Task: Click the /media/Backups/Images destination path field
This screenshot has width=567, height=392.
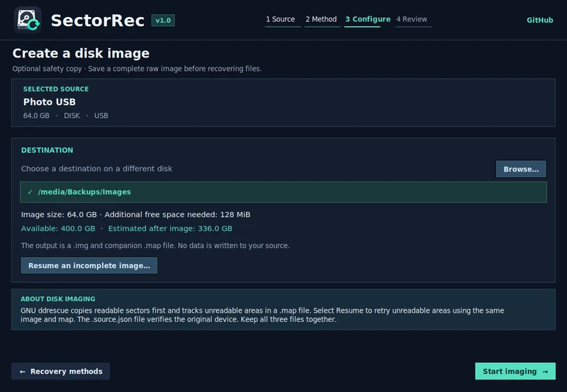Action: 283,192
